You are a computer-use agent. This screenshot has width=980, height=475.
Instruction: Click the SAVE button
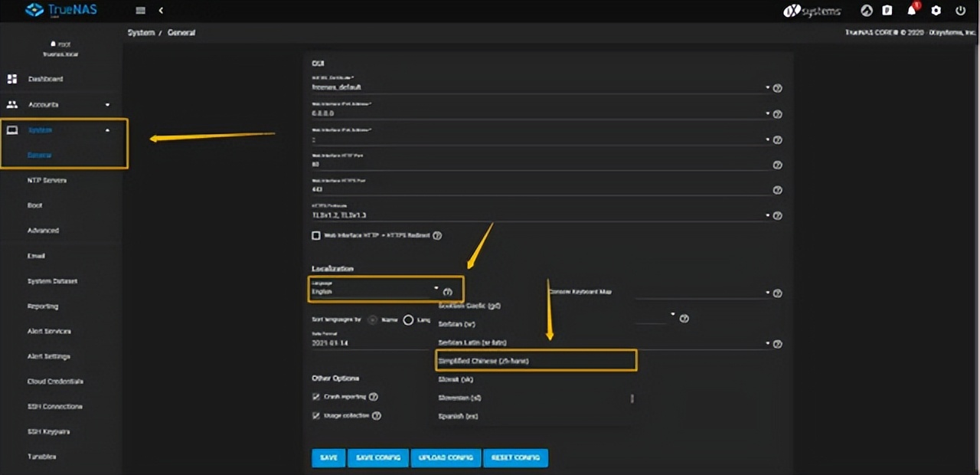tap(328, 457)
